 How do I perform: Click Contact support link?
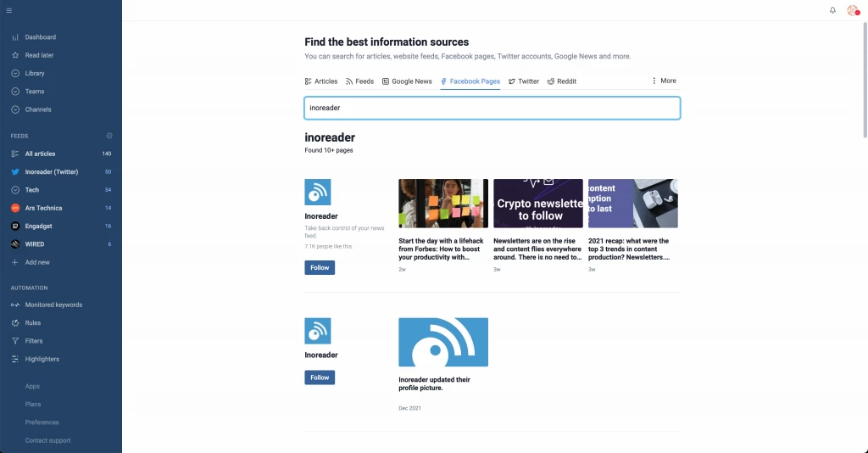coord(47,440)
